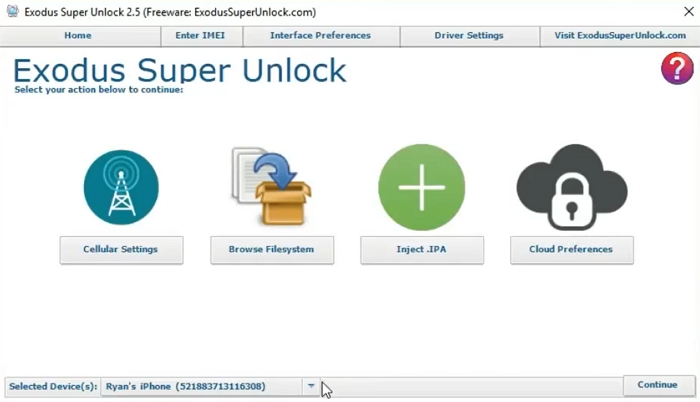
Task: Click the green plus inject icon
Action: 421,187
